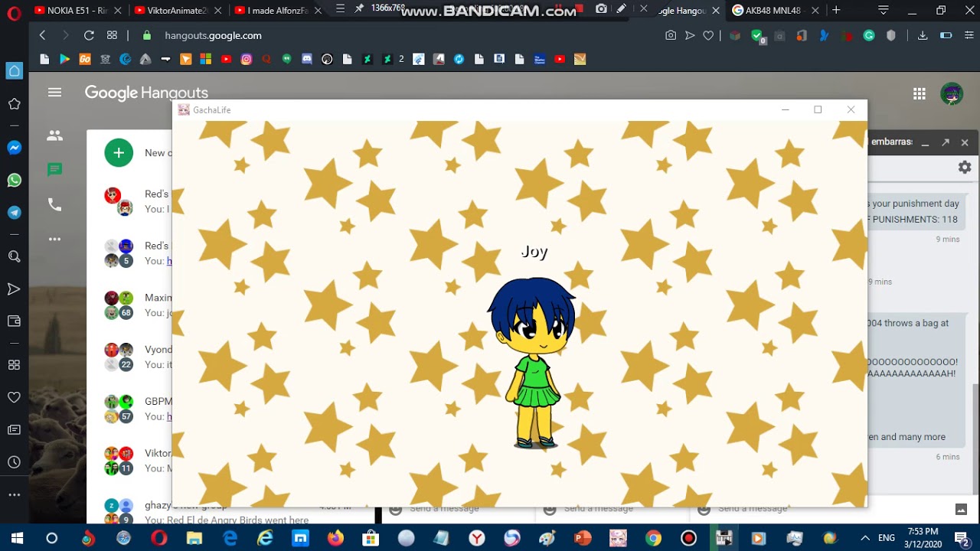The image size is (980, 551).
Task: Click Discord bookmark in bookmarks bar
Action: (x=306, y=59)
